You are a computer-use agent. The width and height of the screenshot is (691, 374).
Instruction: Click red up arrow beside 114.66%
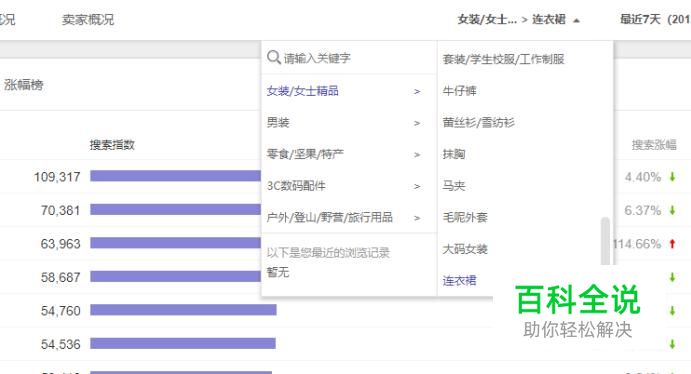coord(672,244)
